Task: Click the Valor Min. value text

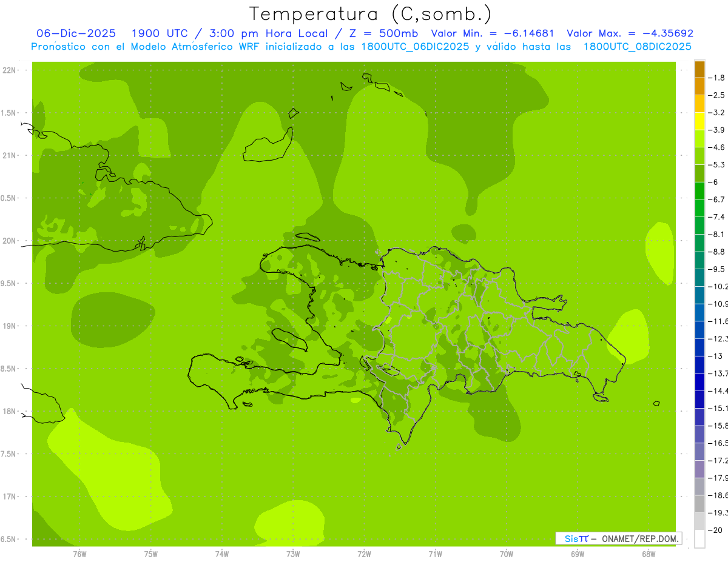Action: click(x=493, y=33)
